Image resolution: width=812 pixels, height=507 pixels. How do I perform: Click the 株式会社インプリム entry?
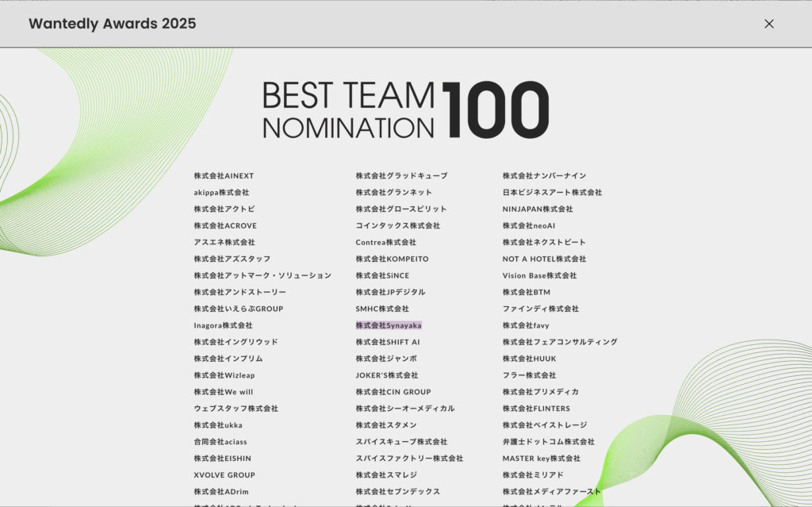point(228,358)
